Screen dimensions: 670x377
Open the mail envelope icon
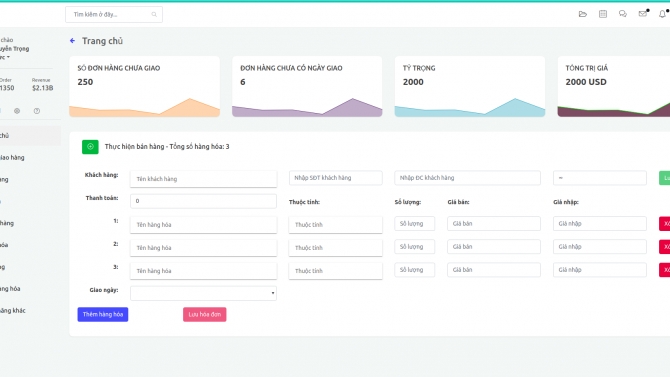point(643,14)
